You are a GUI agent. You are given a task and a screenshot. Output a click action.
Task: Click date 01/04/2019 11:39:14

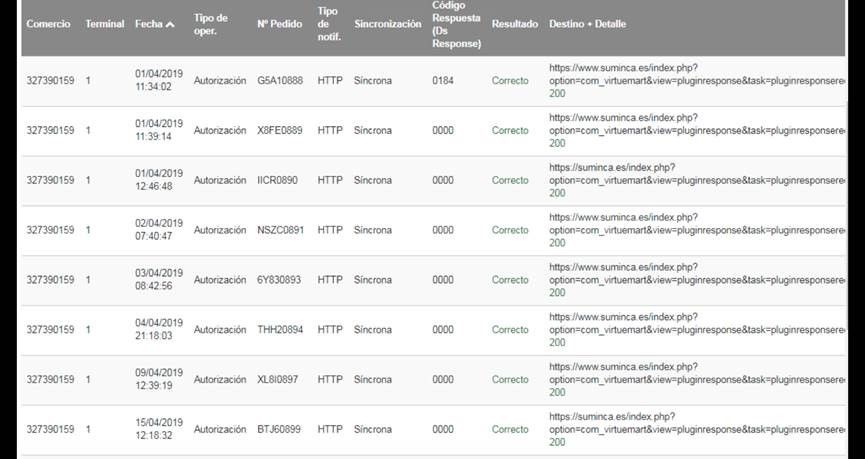click(159, 131)
